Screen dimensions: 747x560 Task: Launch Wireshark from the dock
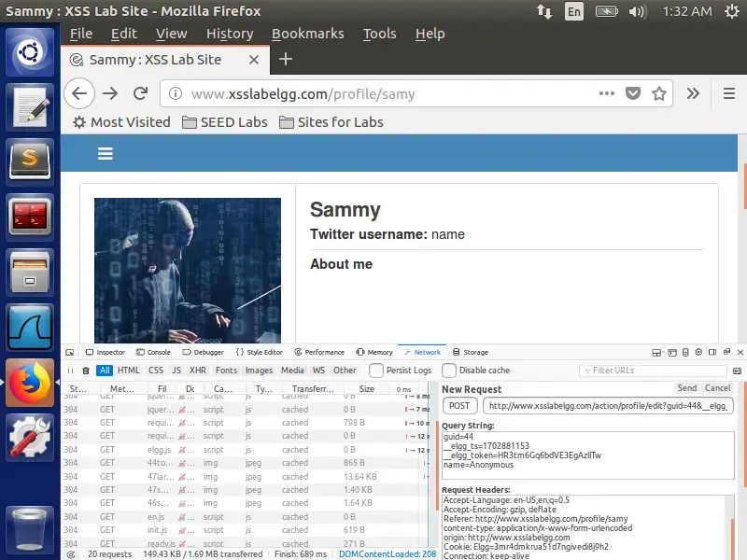(30, 328)
